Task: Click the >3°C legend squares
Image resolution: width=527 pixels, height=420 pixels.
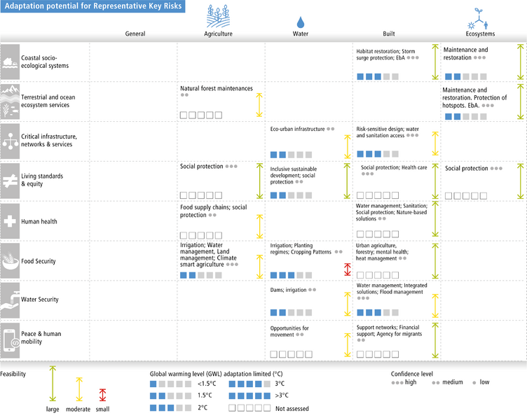Action: tap(249, 395)
